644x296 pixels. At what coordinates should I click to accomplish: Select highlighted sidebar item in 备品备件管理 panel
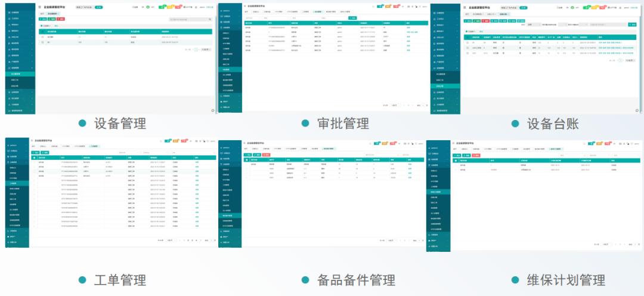click(x=230, y=215)
